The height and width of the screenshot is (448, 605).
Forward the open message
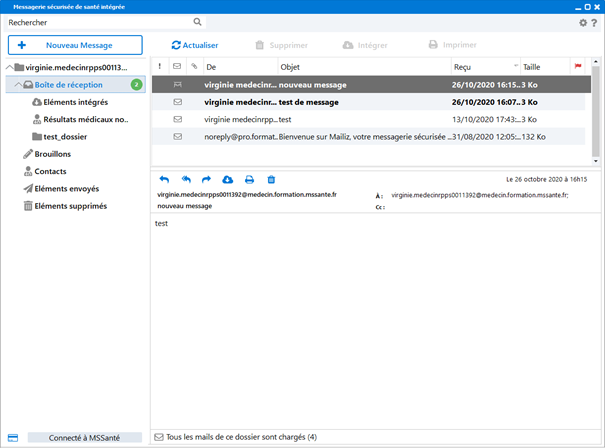pyautogui.click(x=206, y=179)
